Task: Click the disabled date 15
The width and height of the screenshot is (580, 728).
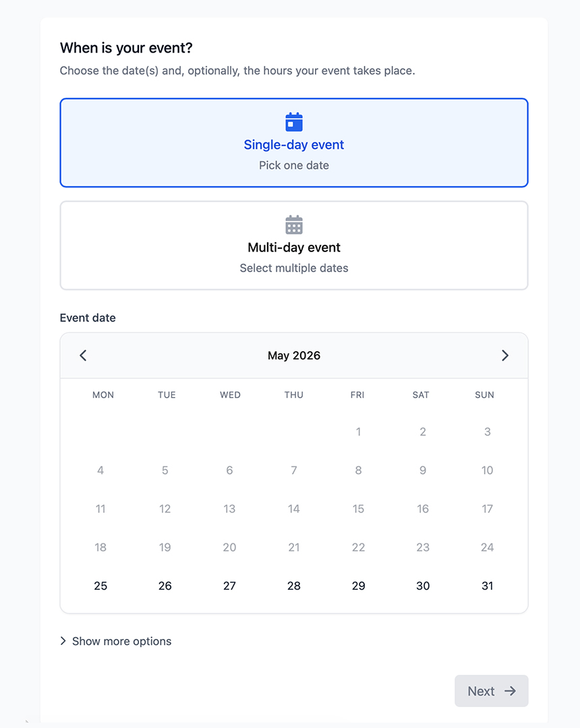Action: click(x=359, y=509)
